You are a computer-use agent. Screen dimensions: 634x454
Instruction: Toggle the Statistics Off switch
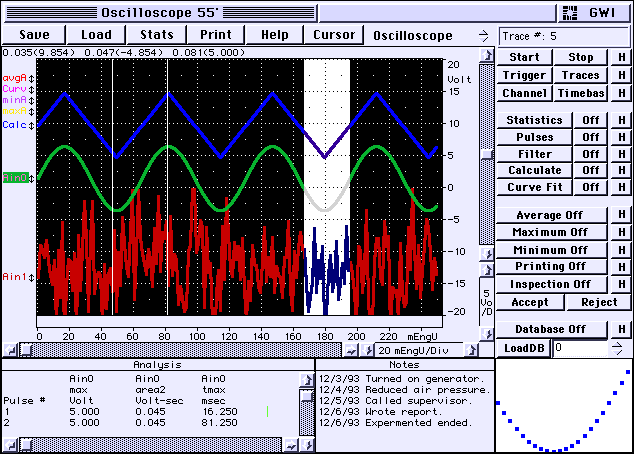point(591,121)
